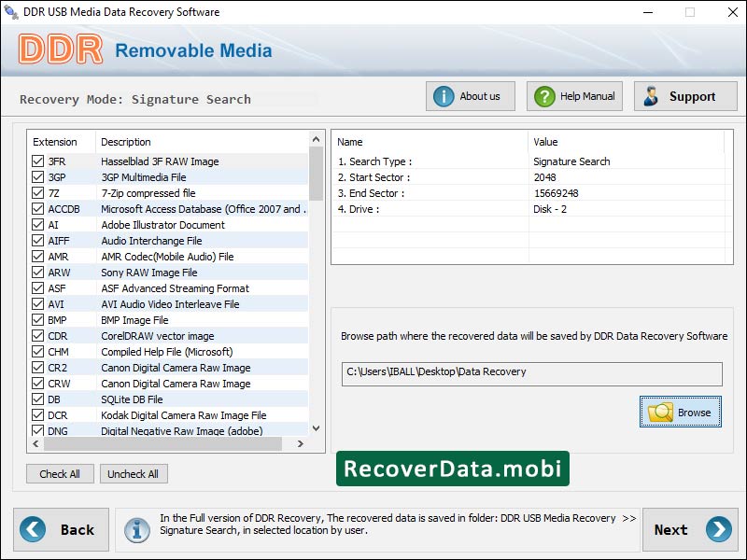
Task: Select 'SQLite DB File' row text
Action: coord(132,399)
